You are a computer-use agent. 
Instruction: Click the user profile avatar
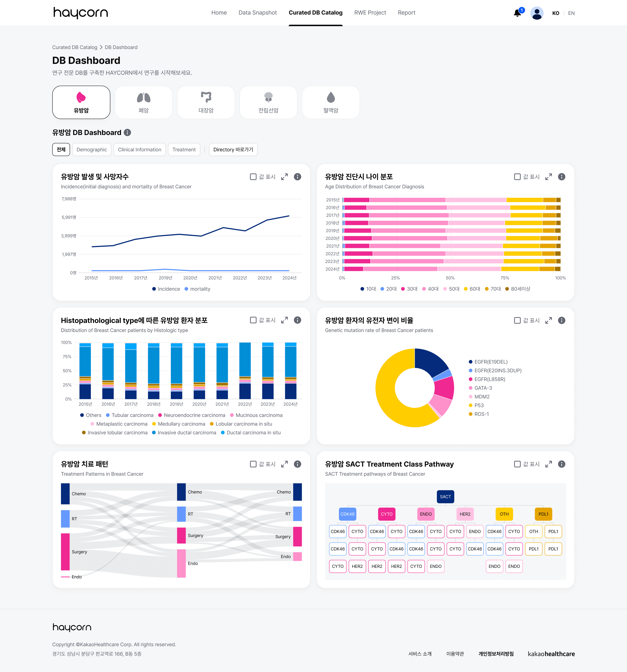click(x=537, y=13)
